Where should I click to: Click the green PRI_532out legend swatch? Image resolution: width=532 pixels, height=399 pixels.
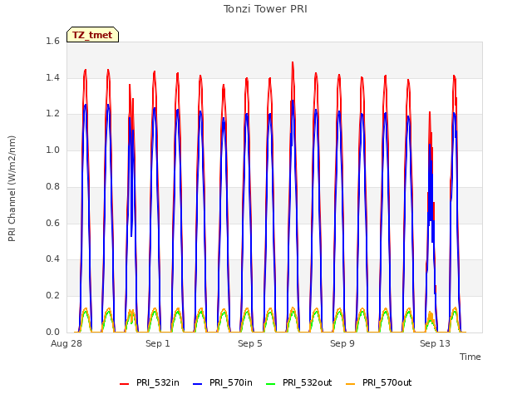(271, 384)
